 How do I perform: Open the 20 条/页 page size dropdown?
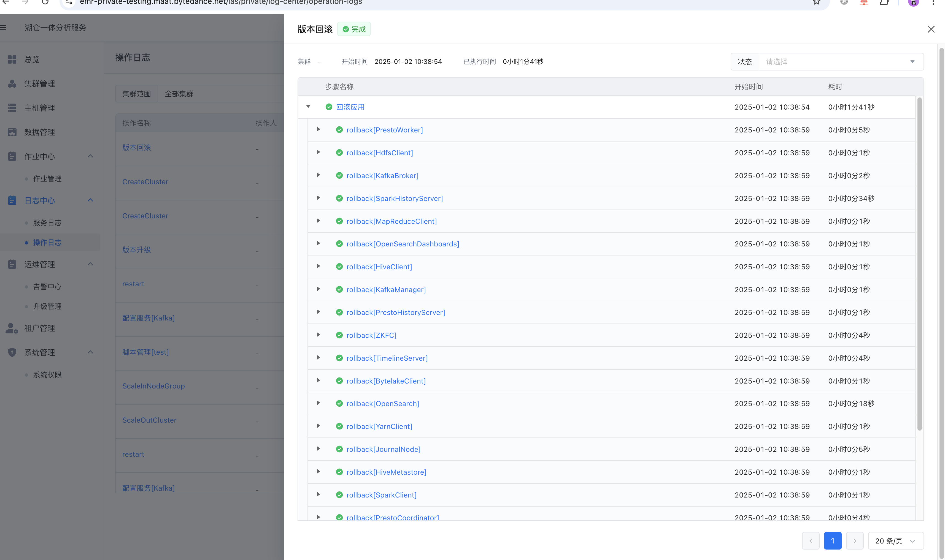click(x=895, y=541)
